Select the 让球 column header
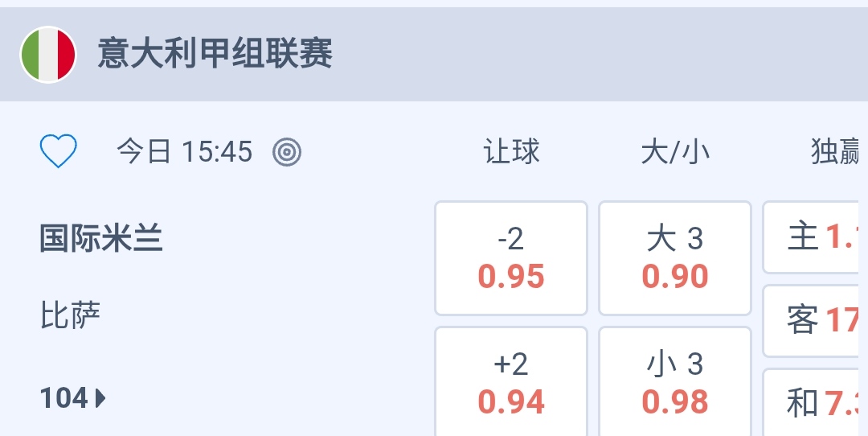This screenshot has width=868, height=436. click(x=511, y=151)
